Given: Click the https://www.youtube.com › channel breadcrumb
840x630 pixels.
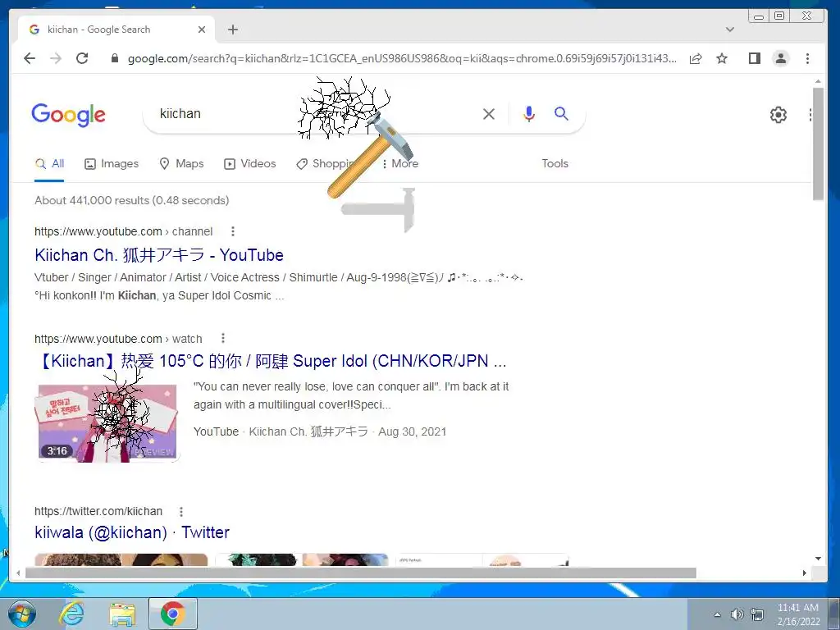Looking at the screenshot, I should 124,231.
